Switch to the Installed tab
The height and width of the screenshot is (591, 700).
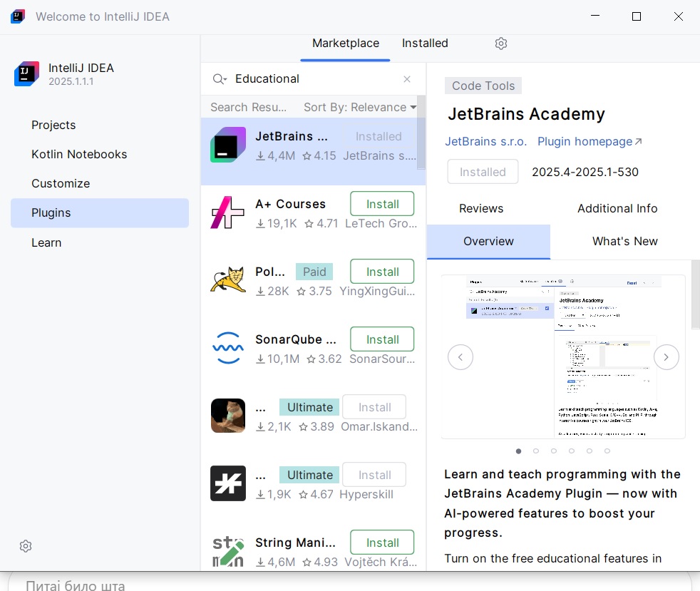click(425, 43)
